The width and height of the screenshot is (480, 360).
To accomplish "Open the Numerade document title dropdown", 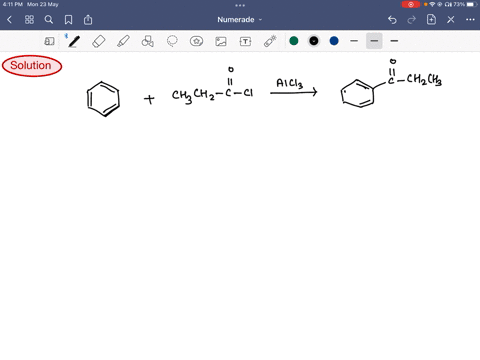I will pyautogui.click(x=240, y=20).
